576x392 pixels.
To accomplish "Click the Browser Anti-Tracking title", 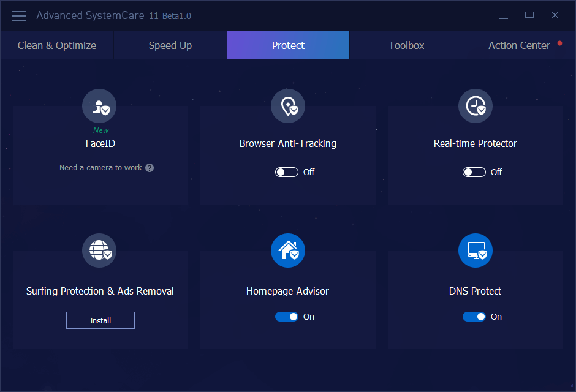I will 288,143.
